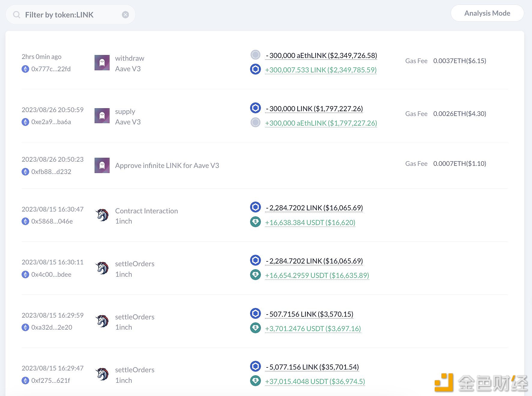Click -2,284.7202 LINK in Contract Interaction row
This screenshot has height=396, width=532.
click(x=314, y=208)
